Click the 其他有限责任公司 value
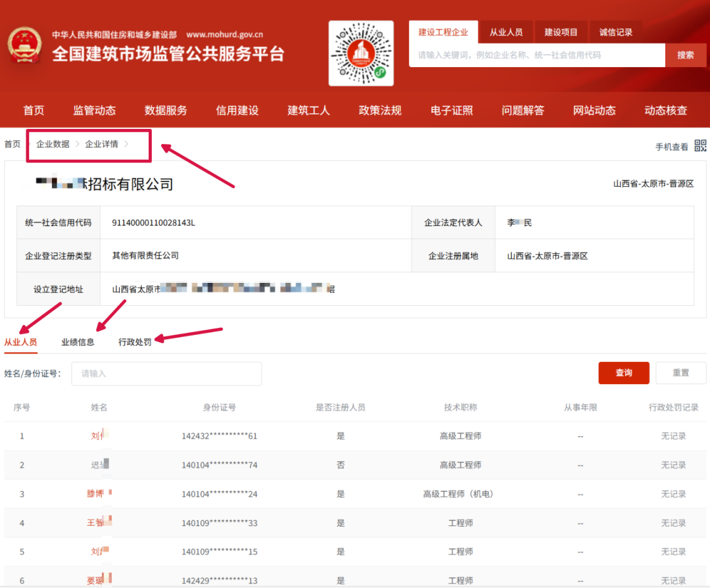The width and height of the screenshot is (710, 588). coord(145,256)
